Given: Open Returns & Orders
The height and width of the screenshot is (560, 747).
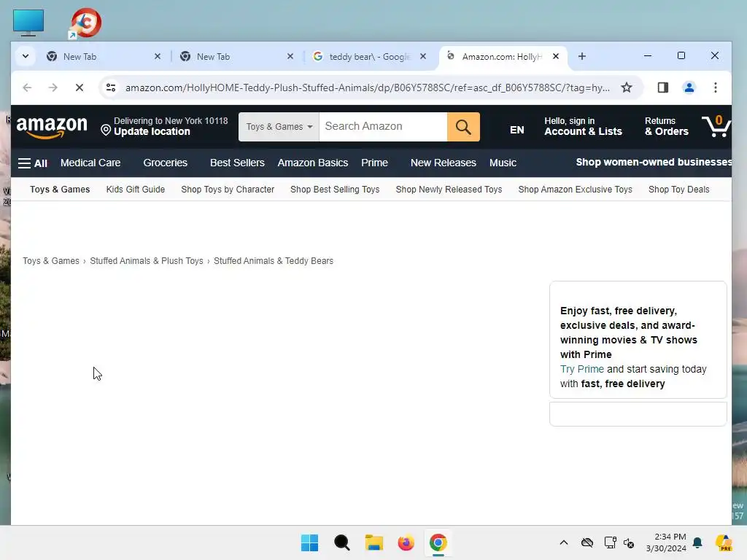Looking at the screenshot, I should [x=667, y=126].
